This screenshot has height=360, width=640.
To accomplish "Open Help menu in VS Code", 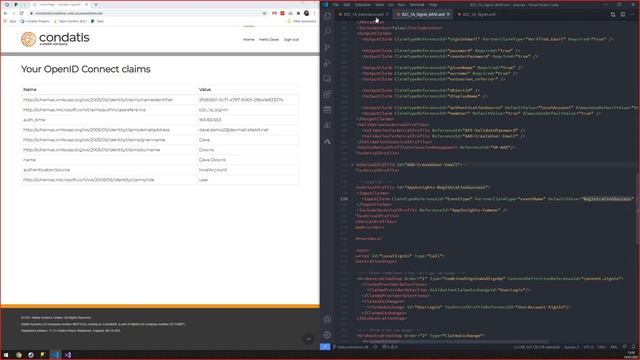I will click(x=433, y=4).
